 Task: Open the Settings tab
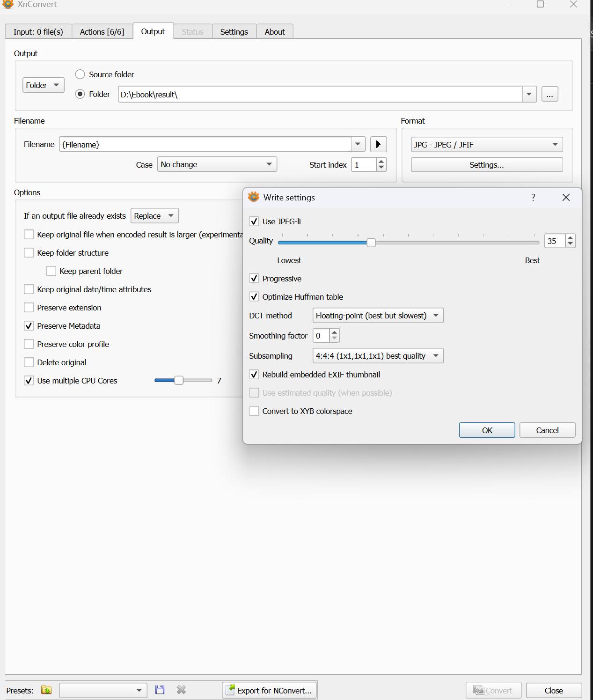234,32
